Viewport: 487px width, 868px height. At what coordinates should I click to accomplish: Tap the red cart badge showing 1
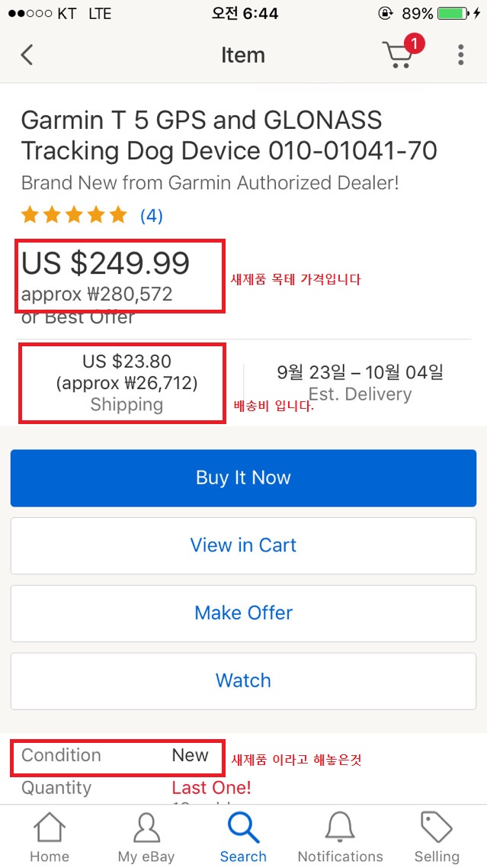point(415,44)
